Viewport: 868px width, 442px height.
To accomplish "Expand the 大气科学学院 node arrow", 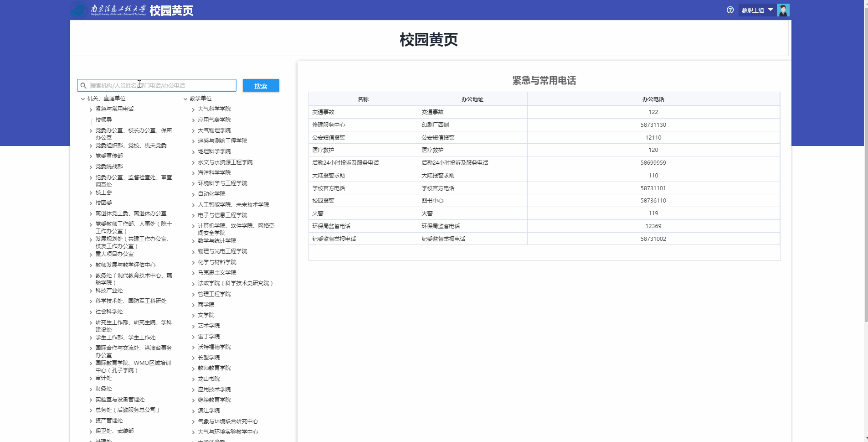I will 193,109.
